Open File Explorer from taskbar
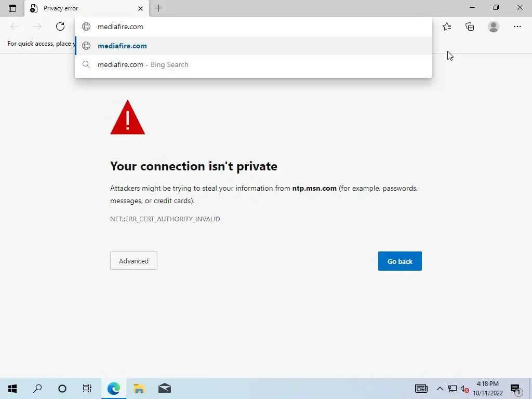The height and width of the screenshot is (399, 532). [x=139, y=389]
